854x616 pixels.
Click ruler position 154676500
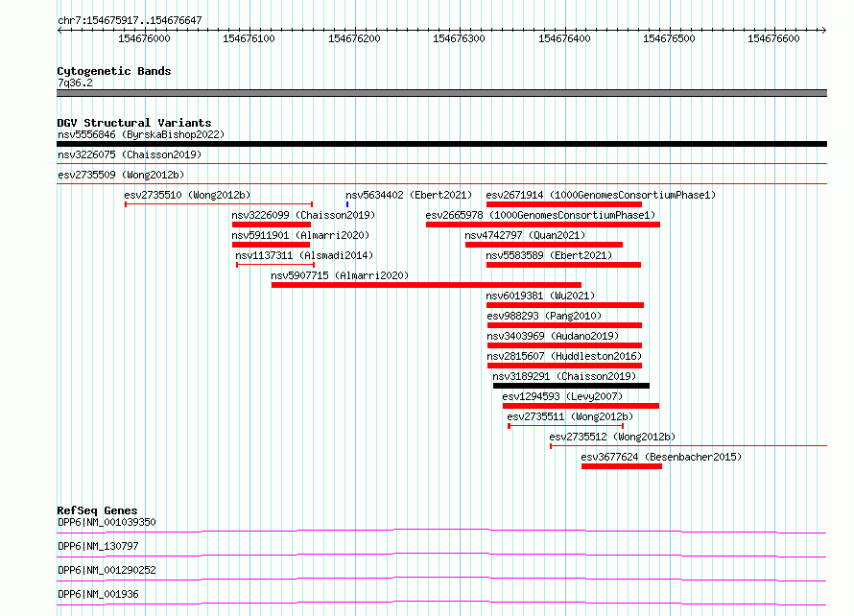click(x=669, y=38)
